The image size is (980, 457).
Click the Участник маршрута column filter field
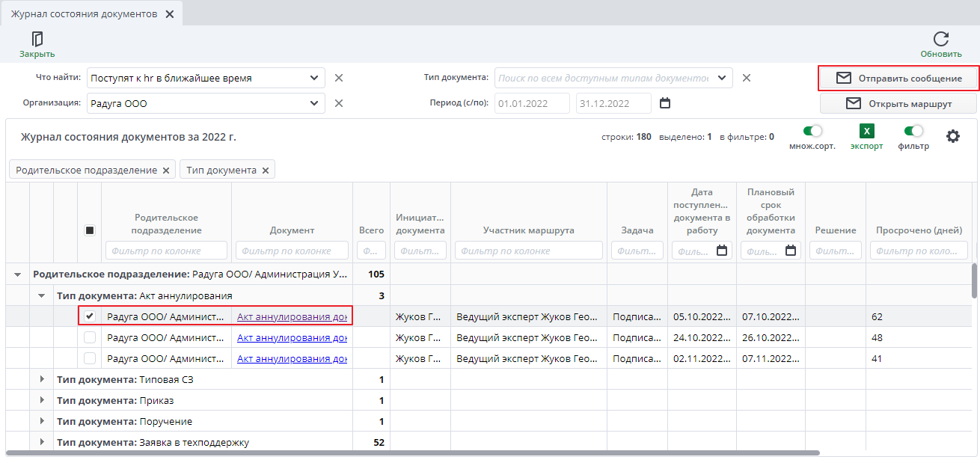(528, 251)
